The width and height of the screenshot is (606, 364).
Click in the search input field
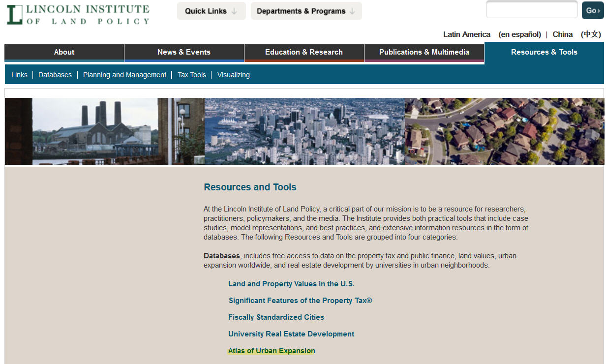click(x=531, y=10)
